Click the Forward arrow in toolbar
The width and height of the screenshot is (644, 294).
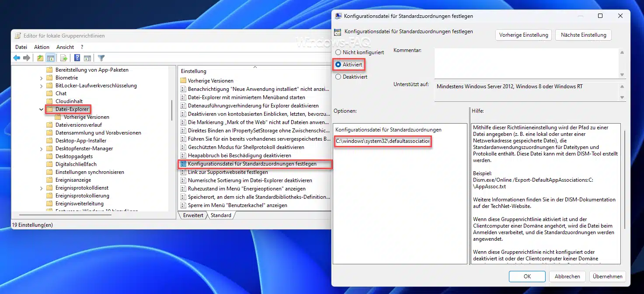click(27, 58)
